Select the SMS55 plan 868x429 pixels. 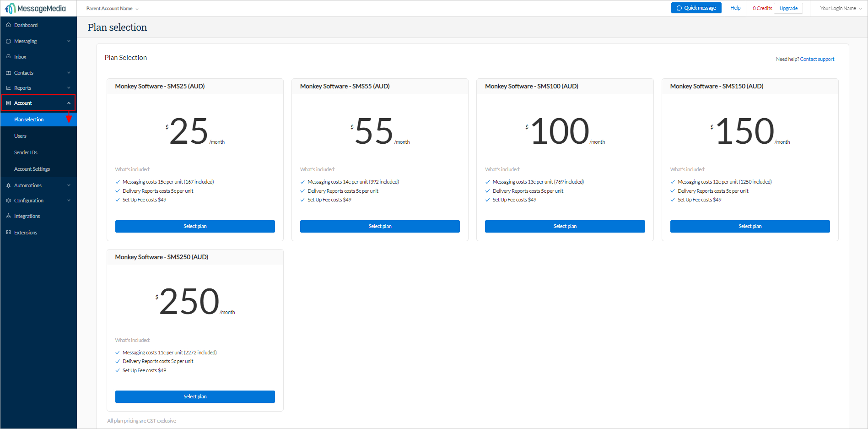380,227
